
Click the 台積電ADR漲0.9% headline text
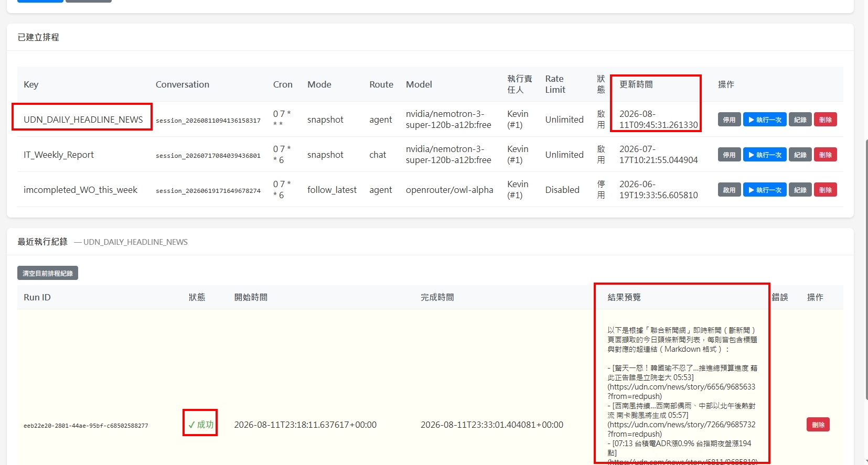click(x=679, y=448)
